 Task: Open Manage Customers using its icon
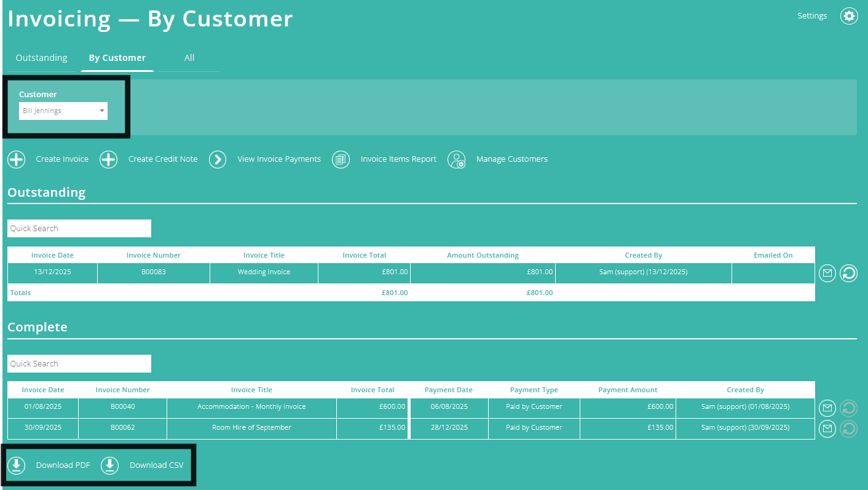coord(457,160)
